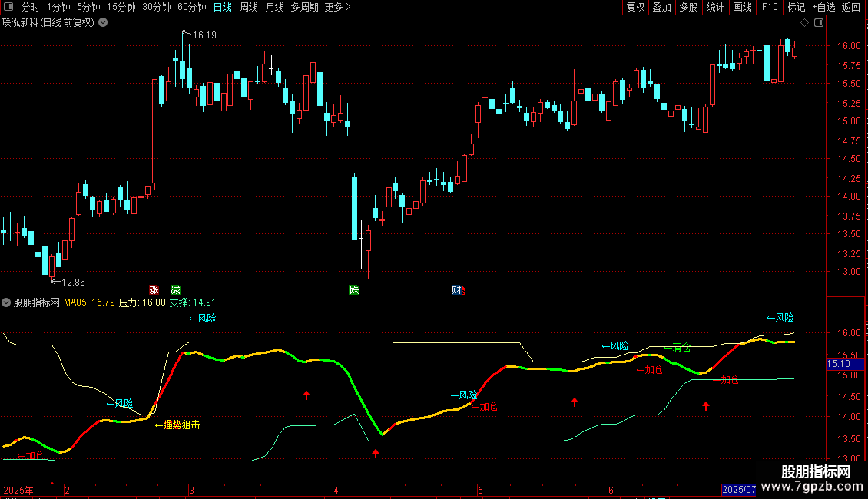Click month 6 on the time axis

click(x=611, y=490)
